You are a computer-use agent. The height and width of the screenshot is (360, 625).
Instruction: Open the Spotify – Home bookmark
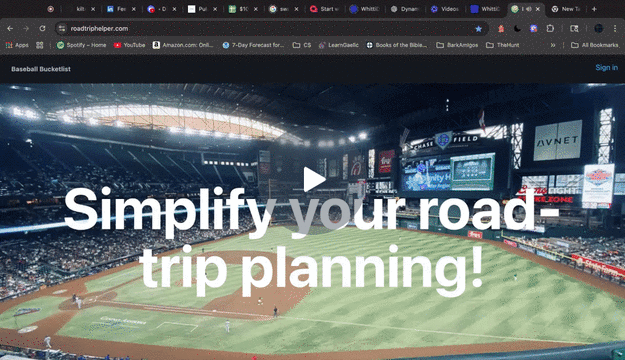click(81, 45)
